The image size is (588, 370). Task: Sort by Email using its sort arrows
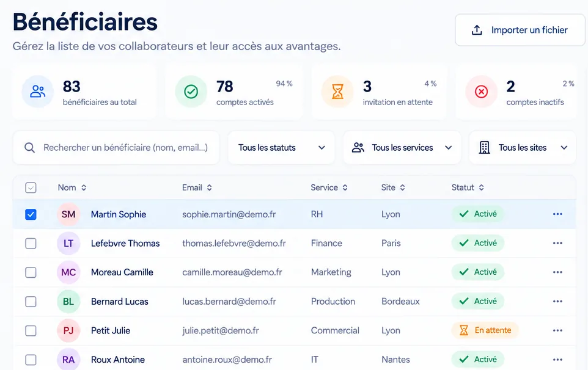click(x=209, y=187)
